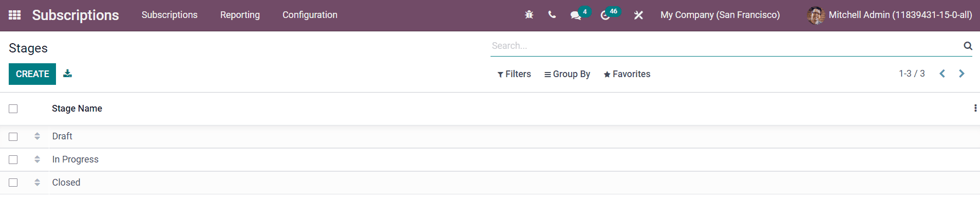
Task: Sort by Stage Name column header
Action: (x=77, y=109)
